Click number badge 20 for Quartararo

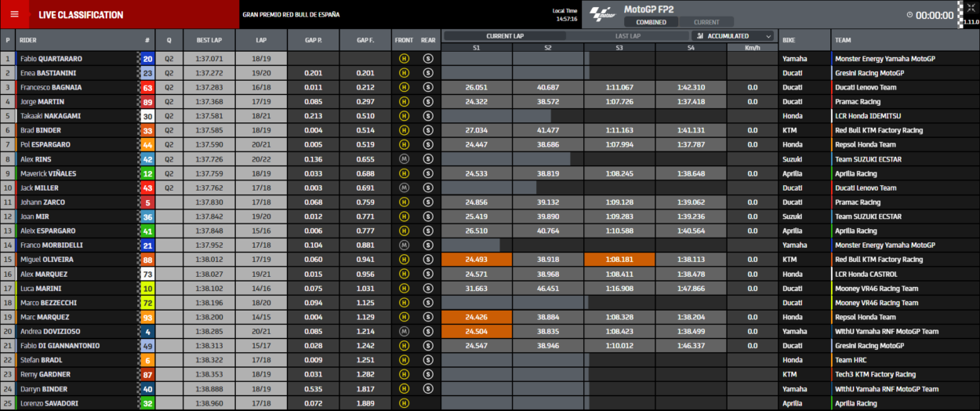[147, 59]
